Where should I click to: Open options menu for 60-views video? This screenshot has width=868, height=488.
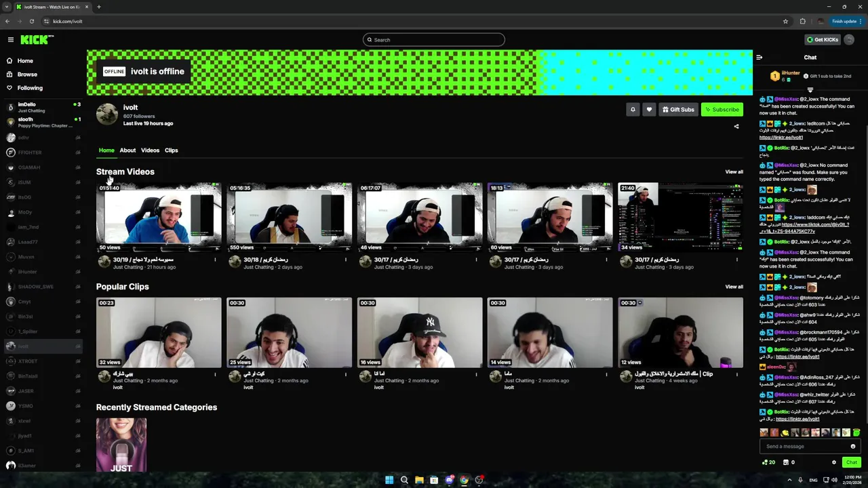coord(606,260)
